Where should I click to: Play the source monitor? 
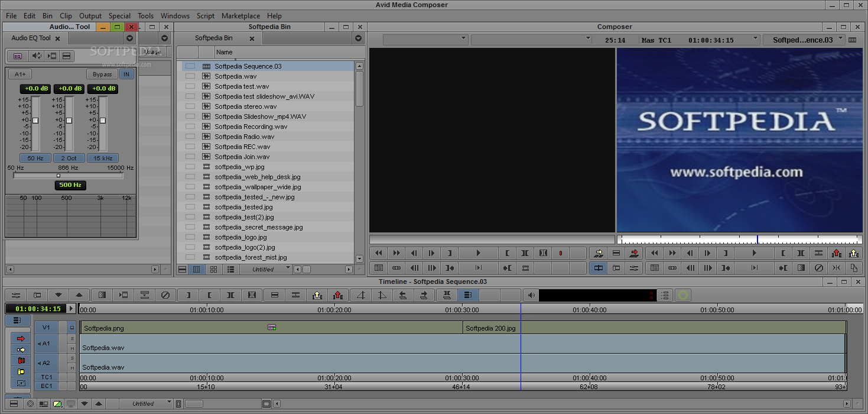click(478, 253)
